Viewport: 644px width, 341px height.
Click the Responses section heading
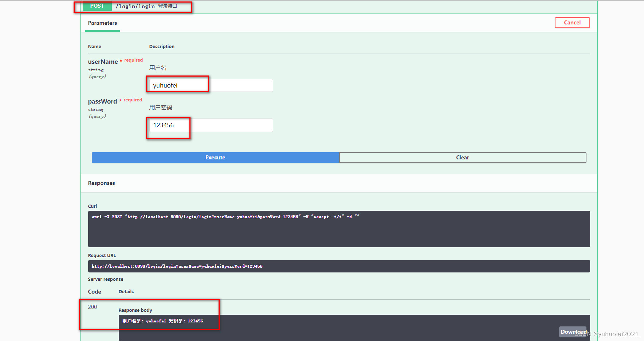point(101,183)
